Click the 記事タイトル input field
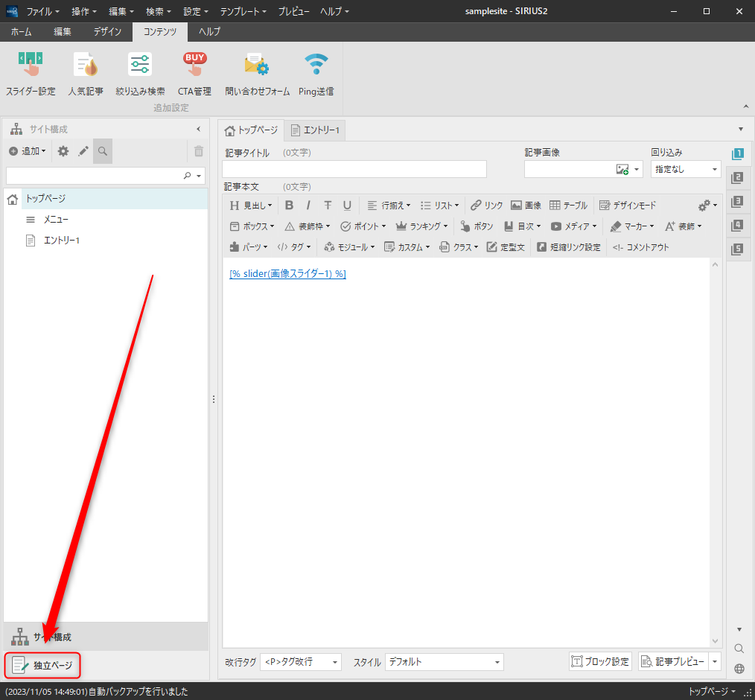Screen dimensions: 755x700 (354, 169)
